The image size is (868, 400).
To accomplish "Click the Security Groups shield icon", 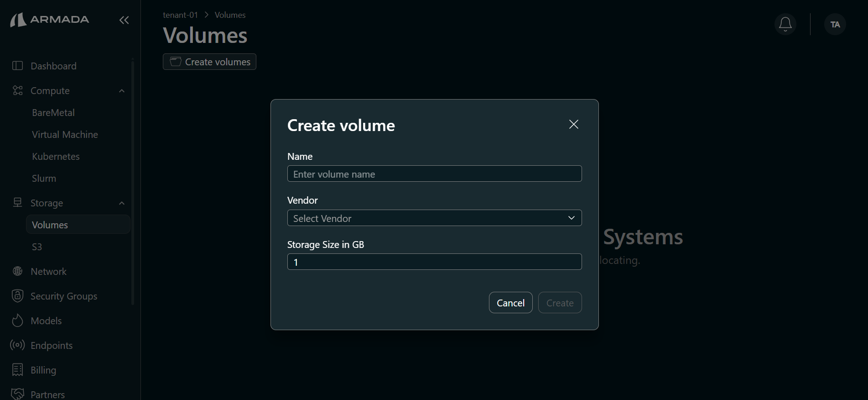I will 17,296.
